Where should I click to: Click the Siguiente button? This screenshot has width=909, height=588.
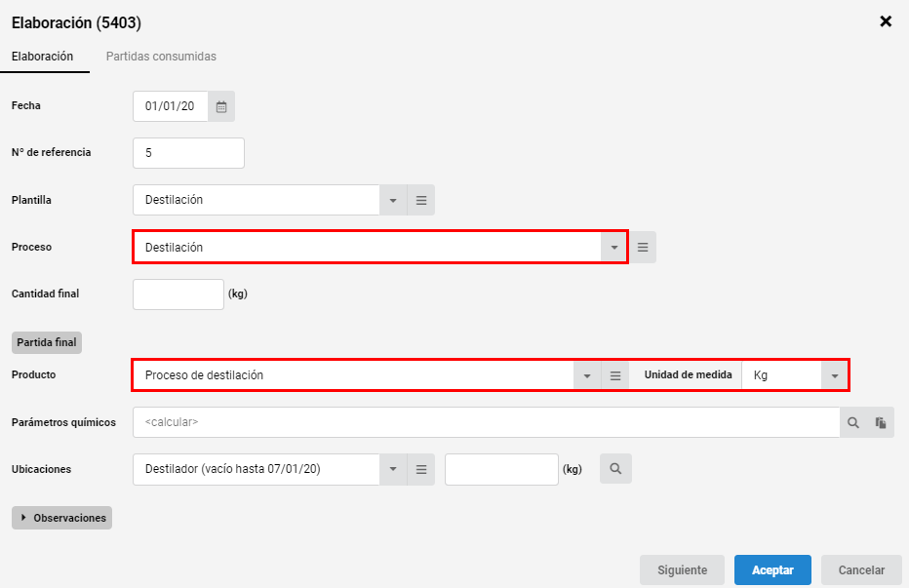[x=683, y=570]
